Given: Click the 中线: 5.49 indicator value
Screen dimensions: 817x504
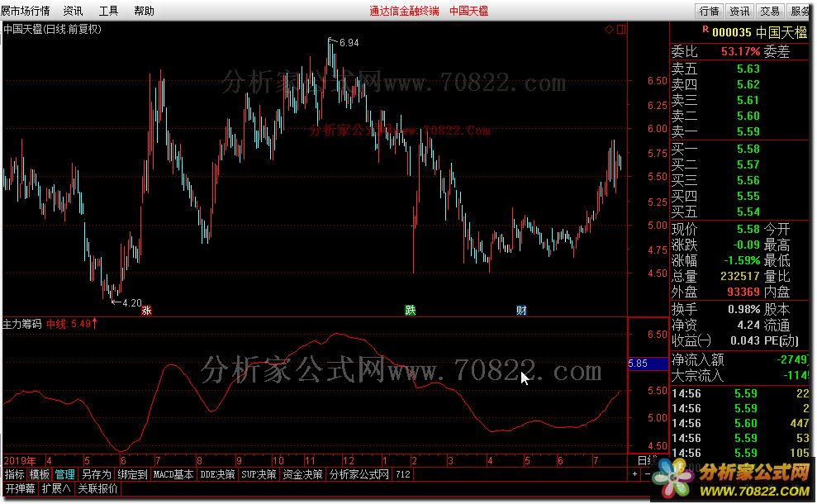Looking at the screenshot, I should [x=71, y=324].
